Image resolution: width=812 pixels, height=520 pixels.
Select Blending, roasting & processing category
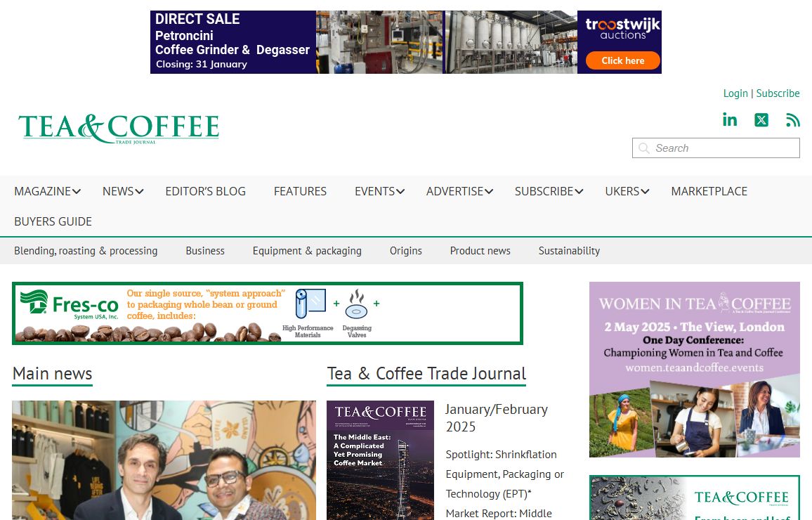pos(86,251)
